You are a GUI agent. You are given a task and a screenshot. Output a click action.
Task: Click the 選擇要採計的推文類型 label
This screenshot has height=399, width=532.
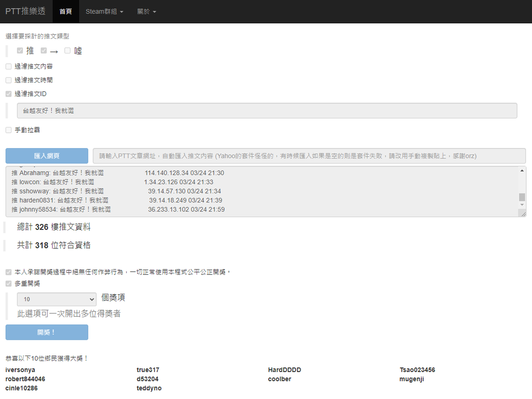coord(37,36)
